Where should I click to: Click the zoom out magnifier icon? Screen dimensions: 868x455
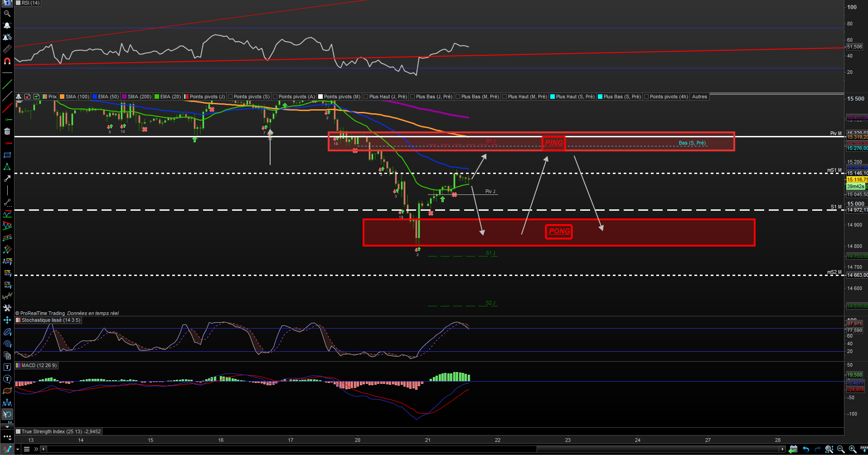tap(840, 449)
